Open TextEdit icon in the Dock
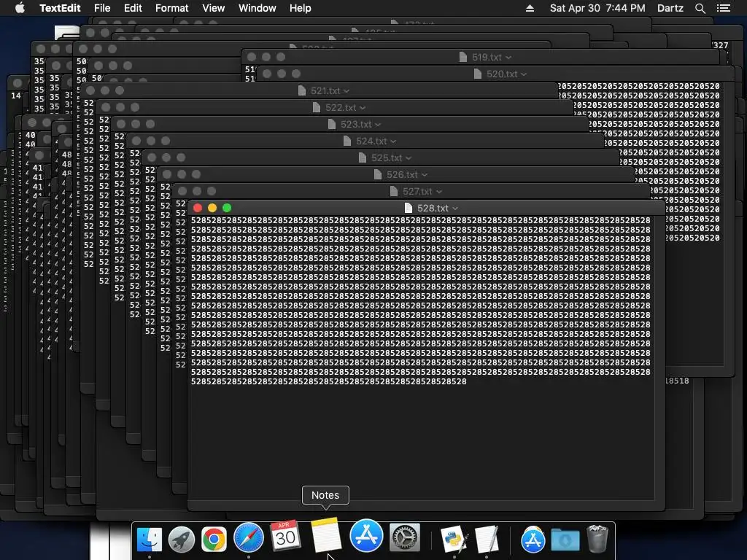 point(487,539)
